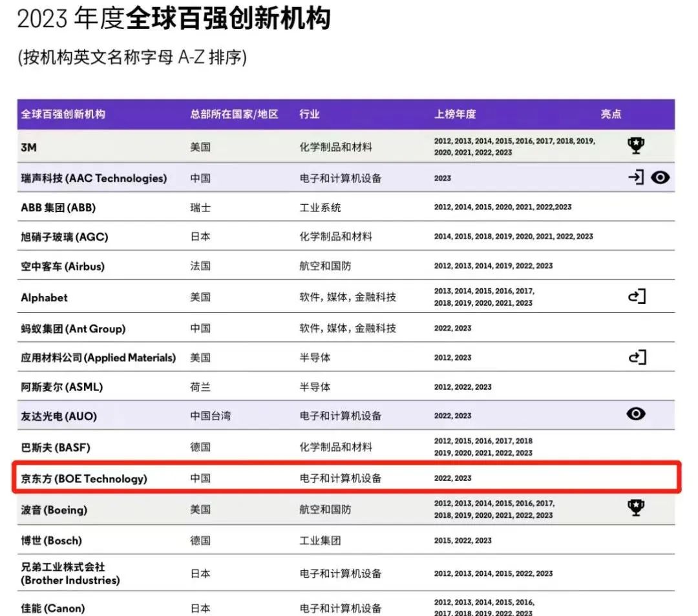Click the 蚂蚁集团 (Ant Group) name

[x=73, y=328]
